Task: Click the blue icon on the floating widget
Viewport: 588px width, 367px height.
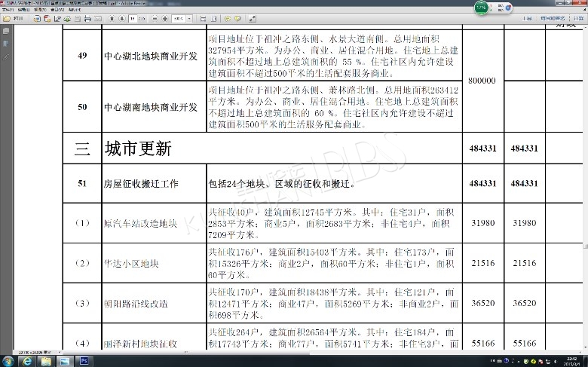Action: click(509, 8)
